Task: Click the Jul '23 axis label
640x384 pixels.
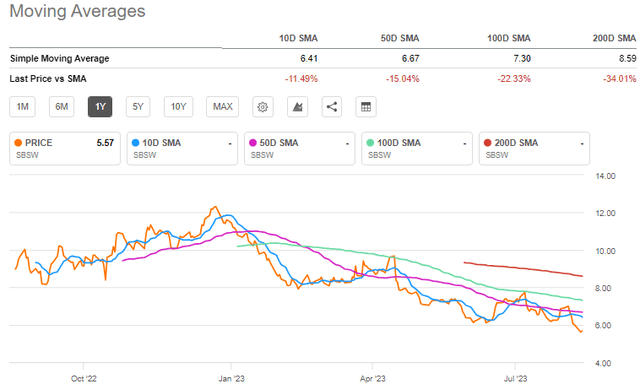Action: 515,379
